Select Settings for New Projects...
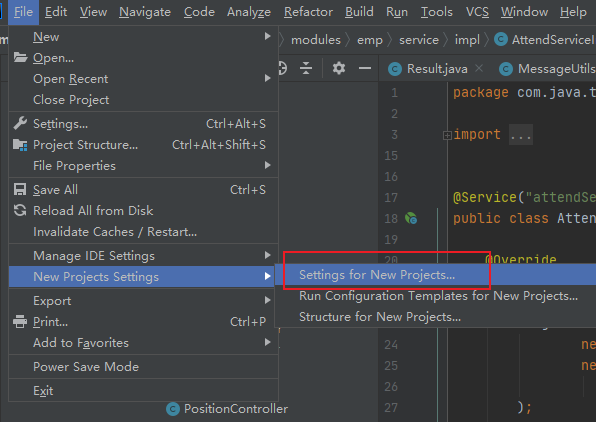Screen dimensions: 596x422 (x=436, y=274)
